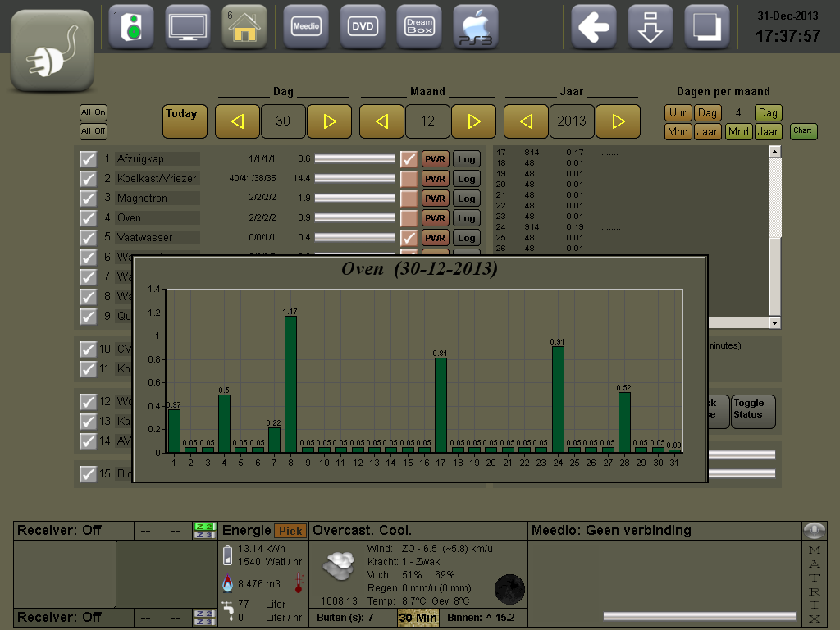The height and width of the screenshot is (630, 840).
Task: Uncheck the Magnetron row checkbox
Action: (x=88, y=199)
